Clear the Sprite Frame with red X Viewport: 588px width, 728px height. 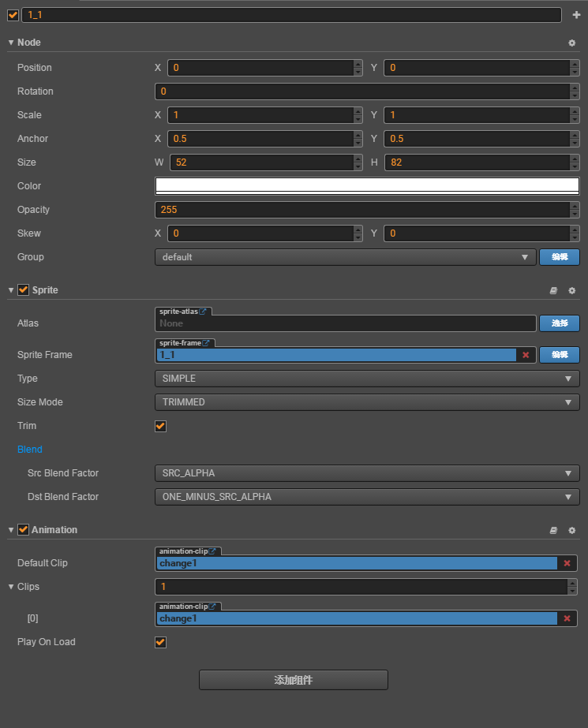[526, 355]
